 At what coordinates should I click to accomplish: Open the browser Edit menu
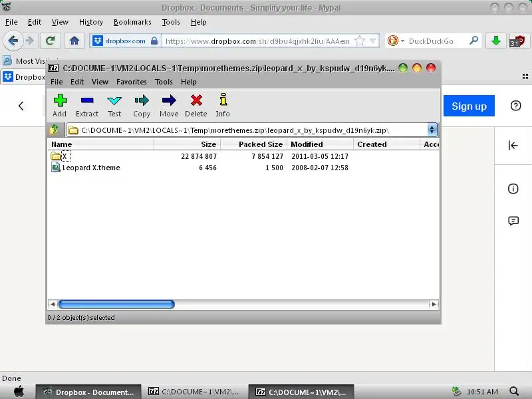[35, 22]
